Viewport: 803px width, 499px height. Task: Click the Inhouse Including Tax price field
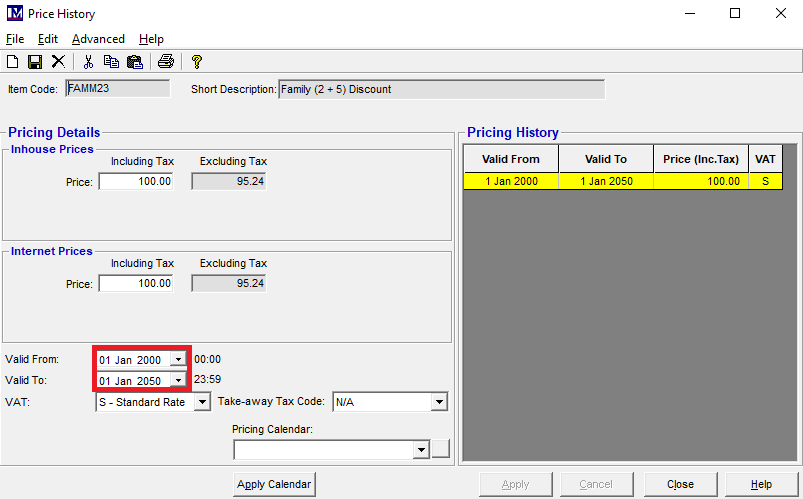[136, 181]
